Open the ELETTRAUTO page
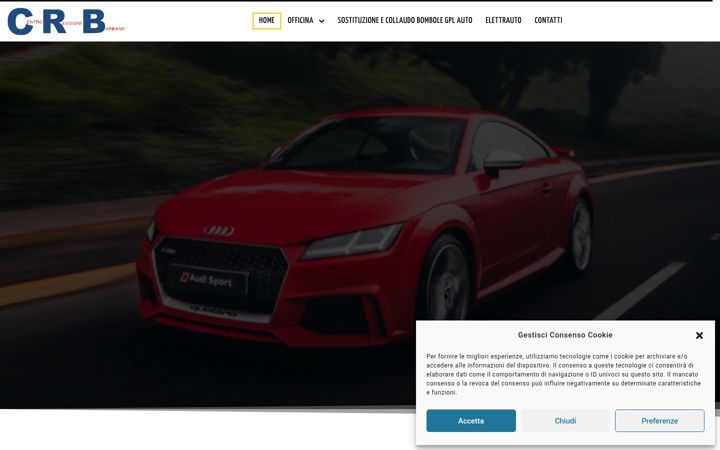The width and height of the screenshot is (720, 450). click(x=503, y=21)
